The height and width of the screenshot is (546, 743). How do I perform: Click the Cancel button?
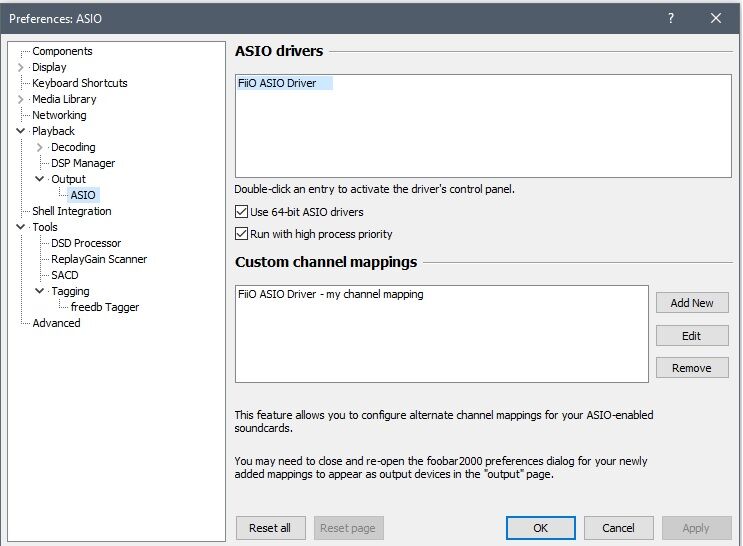pos(618,528)
